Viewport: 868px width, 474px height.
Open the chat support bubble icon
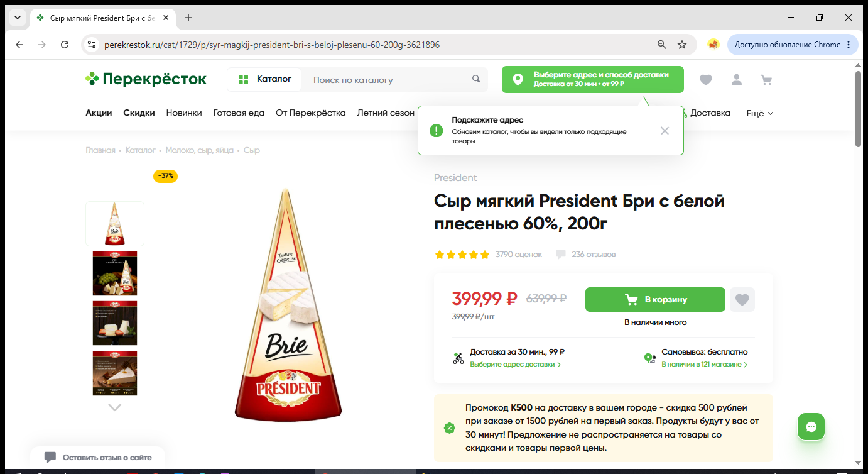pyautogui.click(x=811, y=427)
